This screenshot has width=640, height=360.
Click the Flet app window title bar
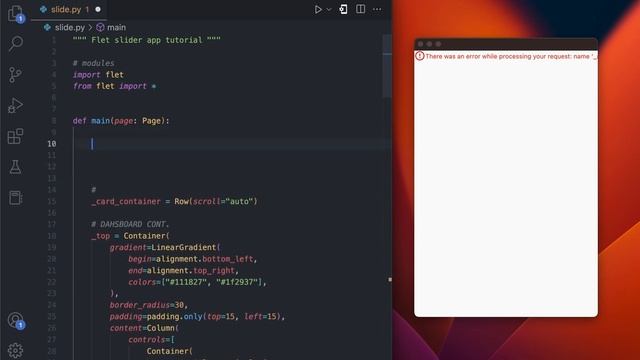coord(506,44)
